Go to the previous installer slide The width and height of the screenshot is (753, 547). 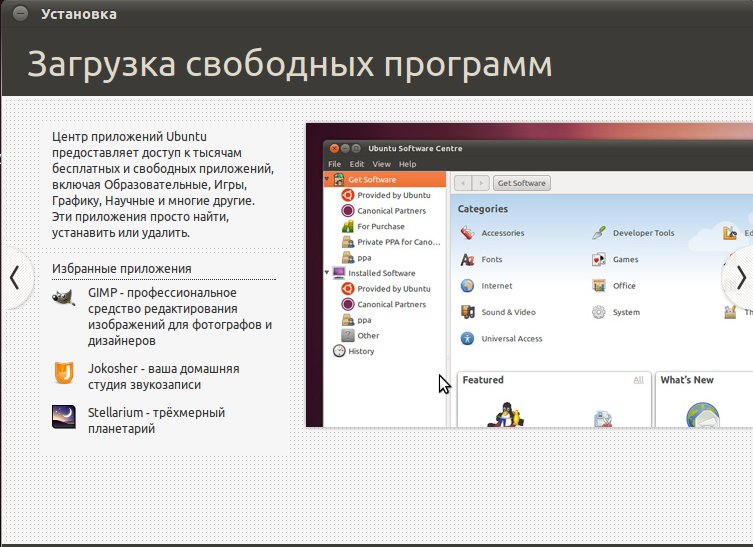click(15, 278)
